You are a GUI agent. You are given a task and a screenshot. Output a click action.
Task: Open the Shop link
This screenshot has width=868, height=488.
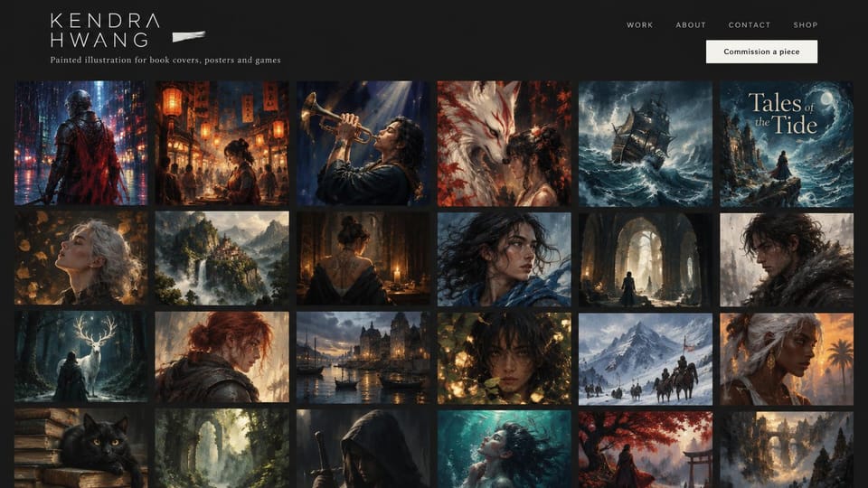(x=806, y=25)
